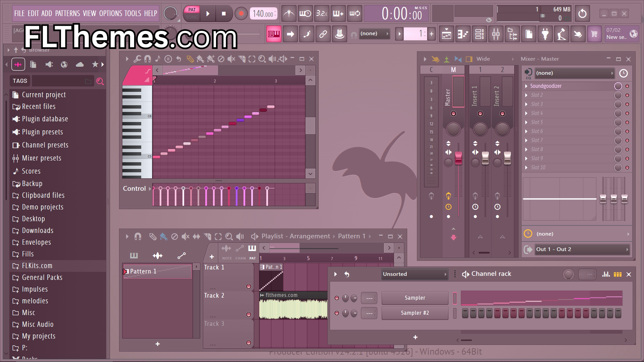This screenshot has width=644, height=362.
Task: Click the record button in transport
Action: (241, 14)
